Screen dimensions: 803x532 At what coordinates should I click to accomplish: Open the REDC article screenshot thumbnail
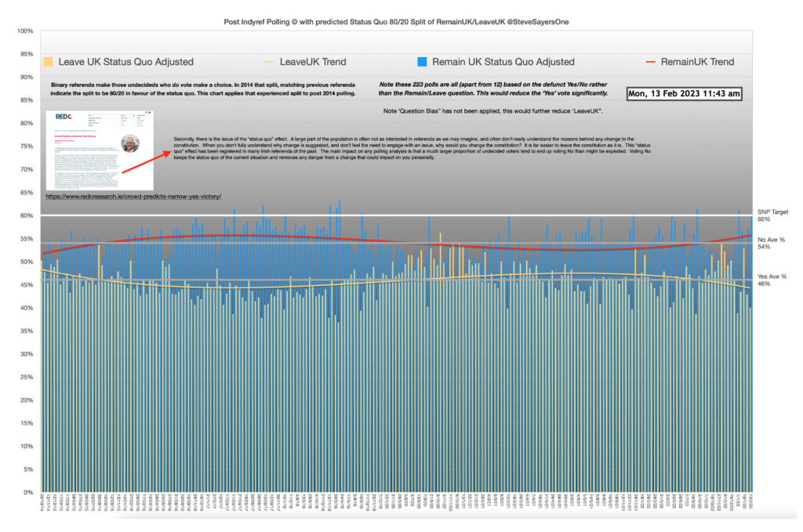click(99, 150)
